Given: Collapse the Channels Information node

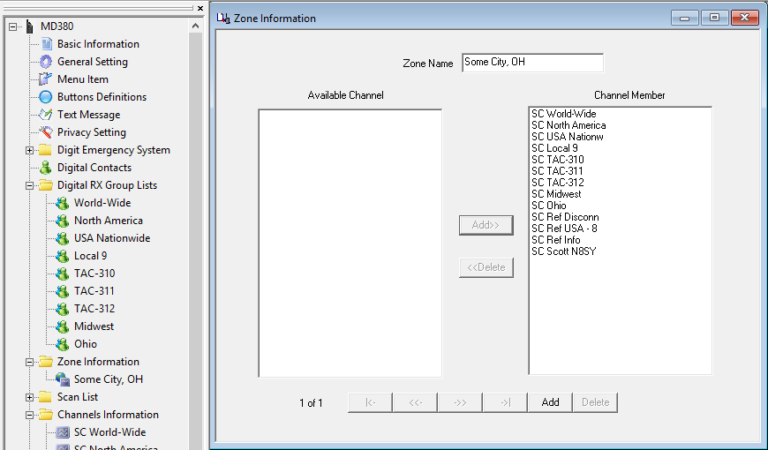Looking at the screenshot, I should pos(29,415).
